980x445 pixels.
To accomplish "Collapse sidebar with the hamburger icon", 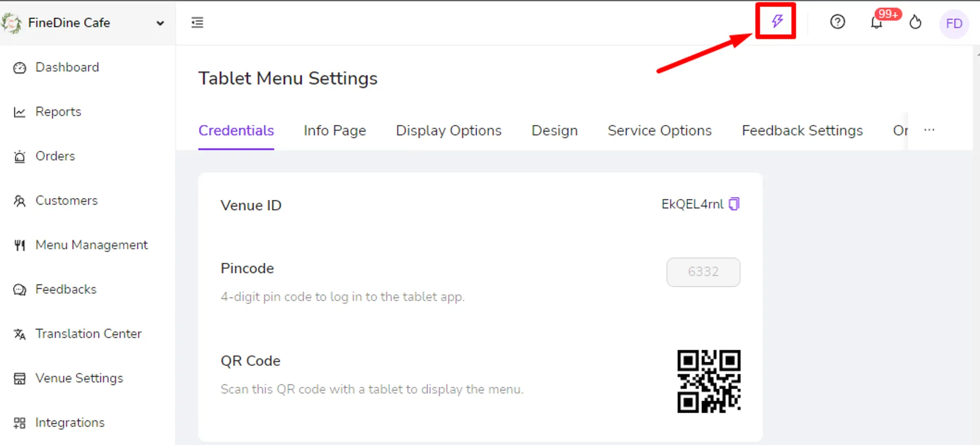I will 197,22.
